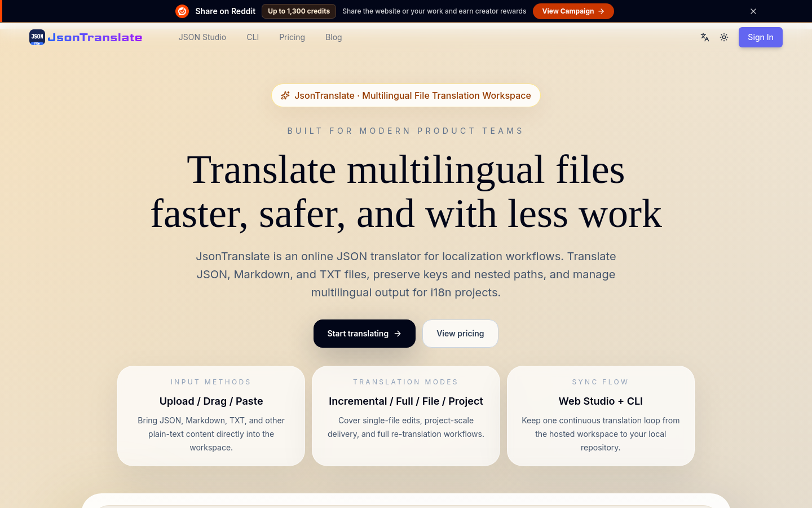Click the Start translating button
Viewport: 812px width, 508px height.
pyautogui.click(x=364, y=334)
